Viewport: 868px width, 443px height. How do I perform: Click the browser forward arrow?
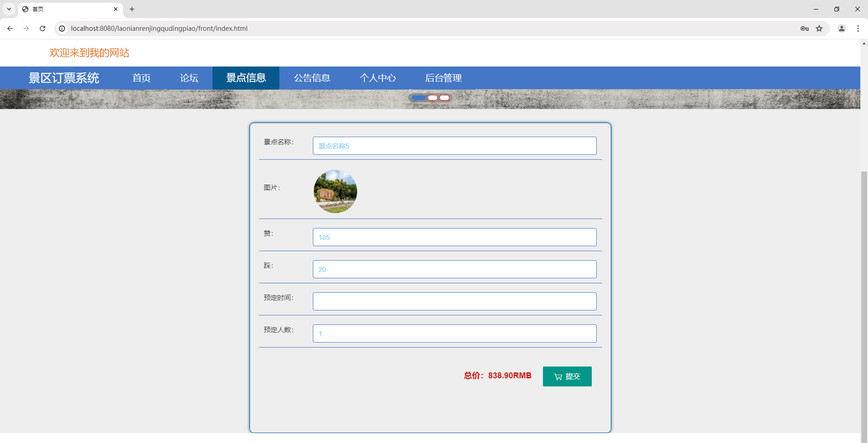pyautogui.click(x=26, y=29)
